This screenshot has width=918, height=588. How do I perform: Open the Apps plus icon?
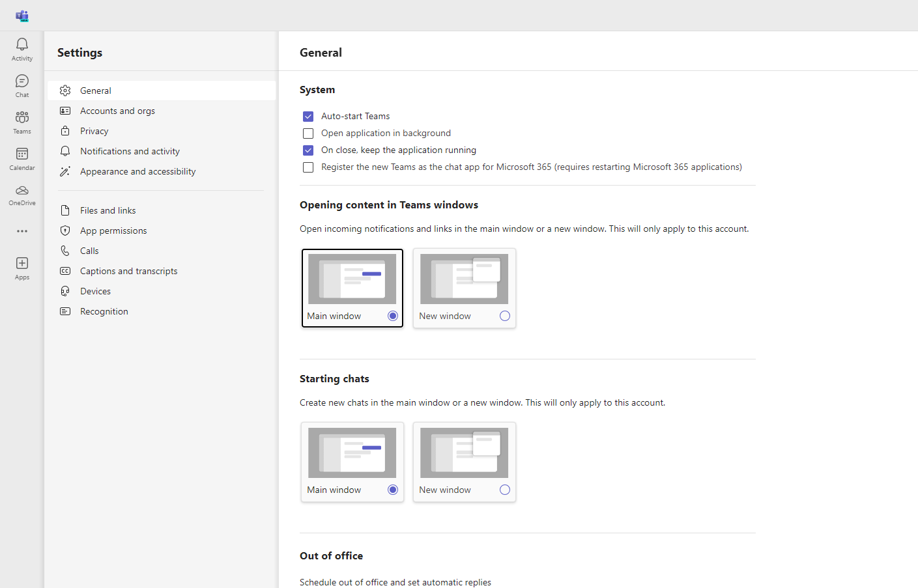click(22, 263)
